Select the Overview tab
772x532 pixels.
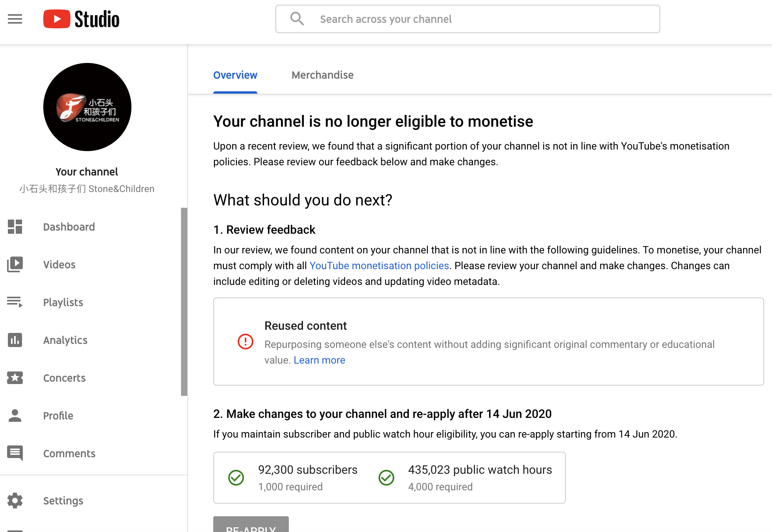tap(235, 75)
